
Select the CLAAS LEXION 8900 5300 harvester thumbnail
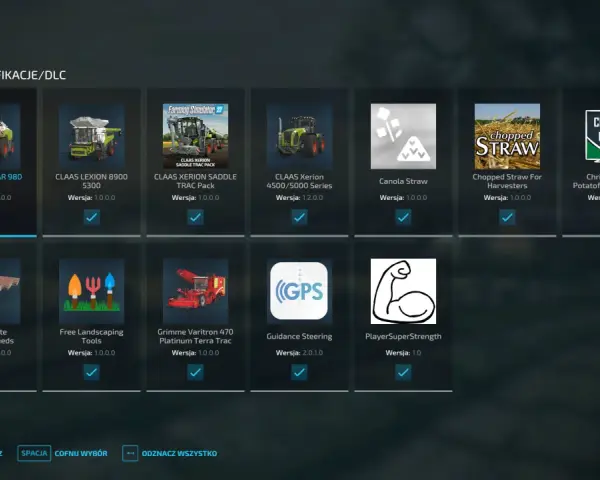91,136
